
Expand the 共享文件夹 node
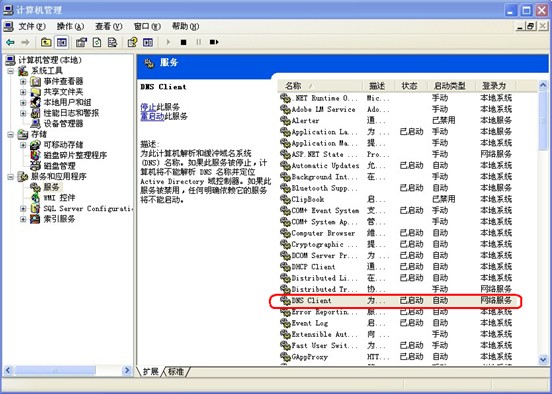[x=23, y=92]
